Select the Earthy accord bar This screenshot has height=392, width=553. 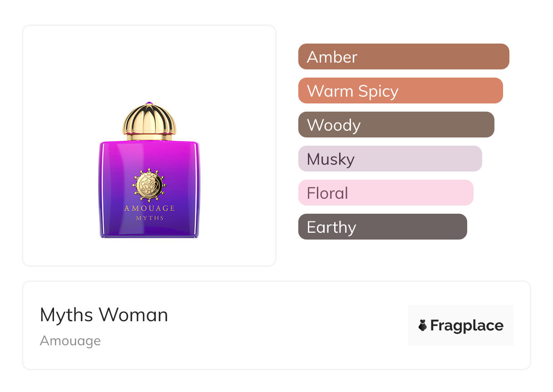[382, 227]
